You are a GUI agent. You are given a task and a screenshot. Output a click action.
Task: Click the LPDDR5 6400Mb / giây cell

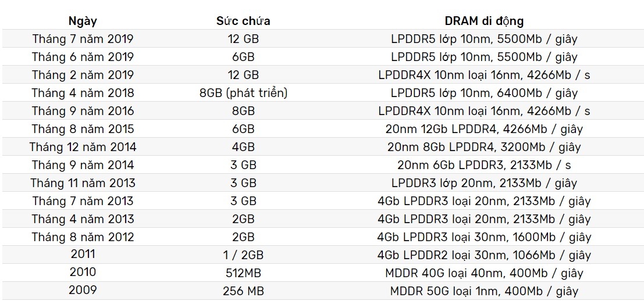[x=484, y=93]
